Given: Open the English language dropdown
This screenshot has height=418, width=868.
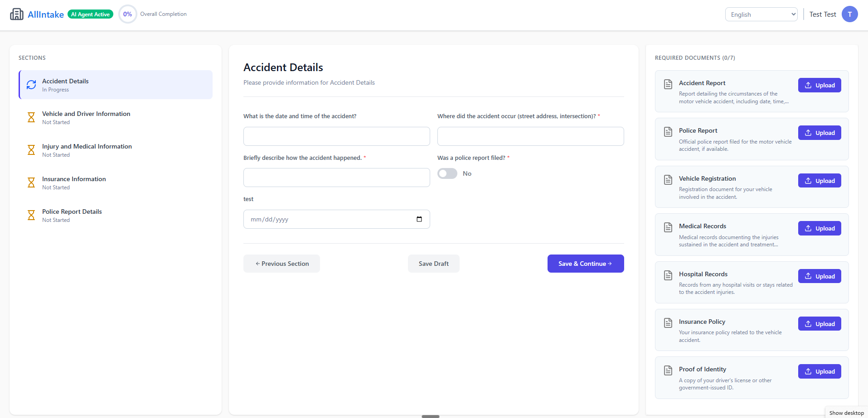Looking at the screenshot, I should pos(761,14).
